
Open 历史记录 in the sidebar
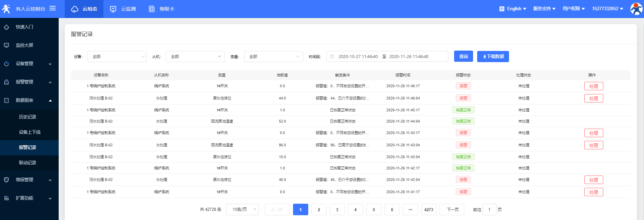tap(27, 117)
